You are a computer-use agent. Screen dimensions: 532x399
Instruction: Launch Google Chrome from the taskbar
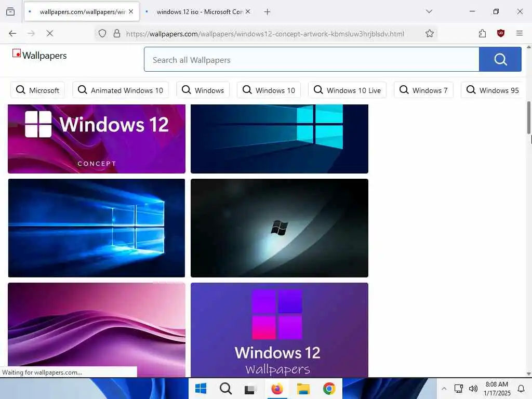329,389
